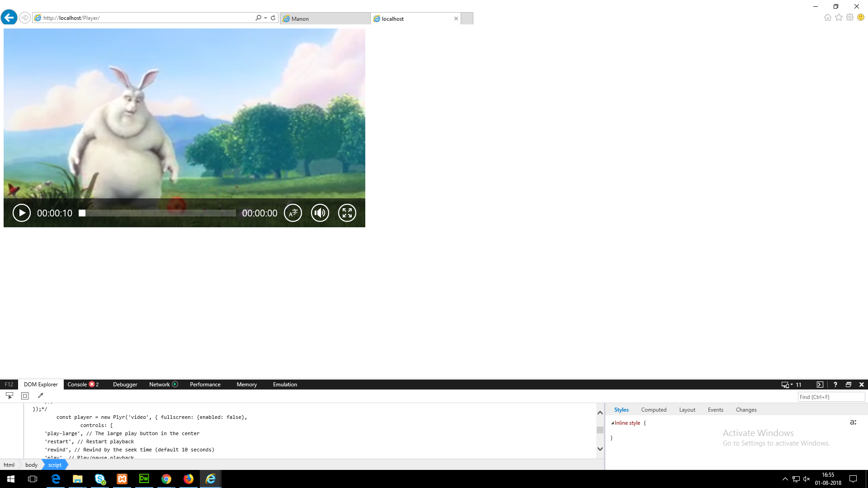Show the console pane icon in DevTools
This screenshot has height=488, width=868.
(820, 385)
